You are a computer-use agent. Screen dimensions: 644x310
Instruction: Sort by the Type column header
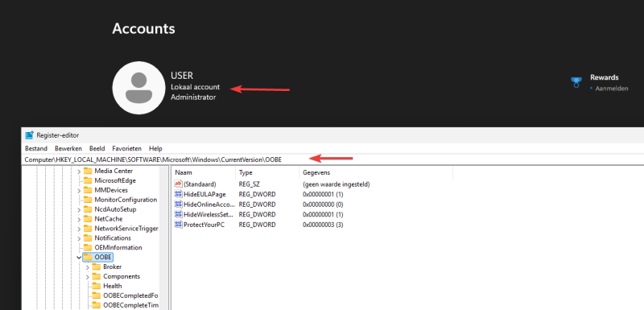click(267, 172)
